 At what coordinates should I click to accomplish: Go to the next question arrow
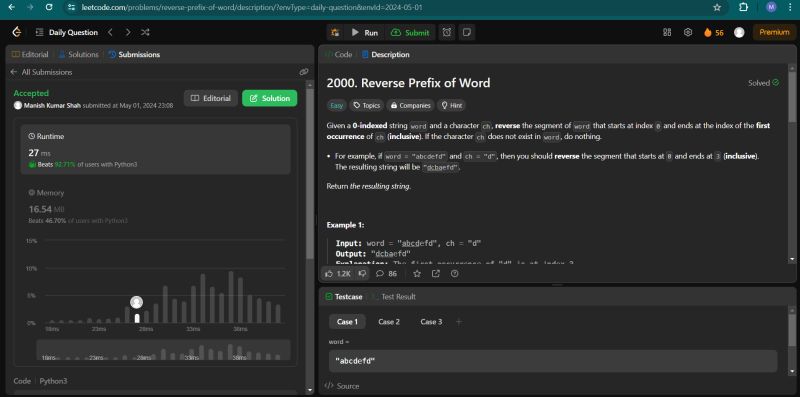point(128,32)
